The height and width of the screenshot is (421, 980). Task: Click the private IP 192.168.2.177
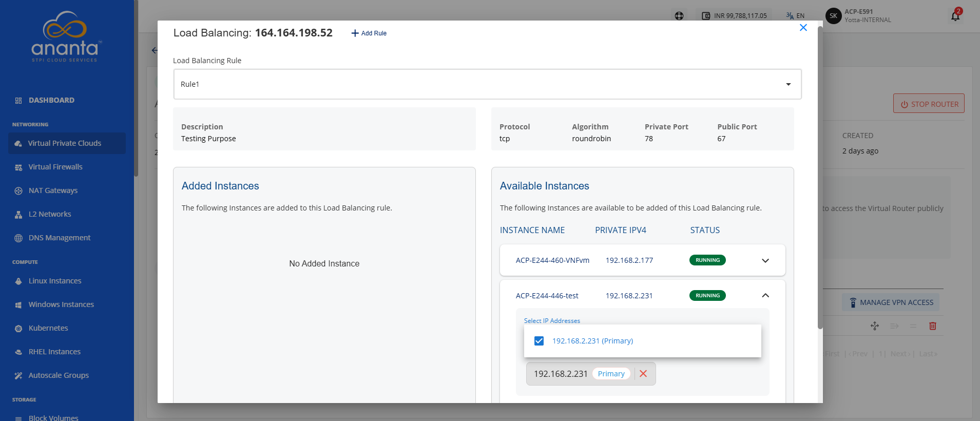point(629,260)
